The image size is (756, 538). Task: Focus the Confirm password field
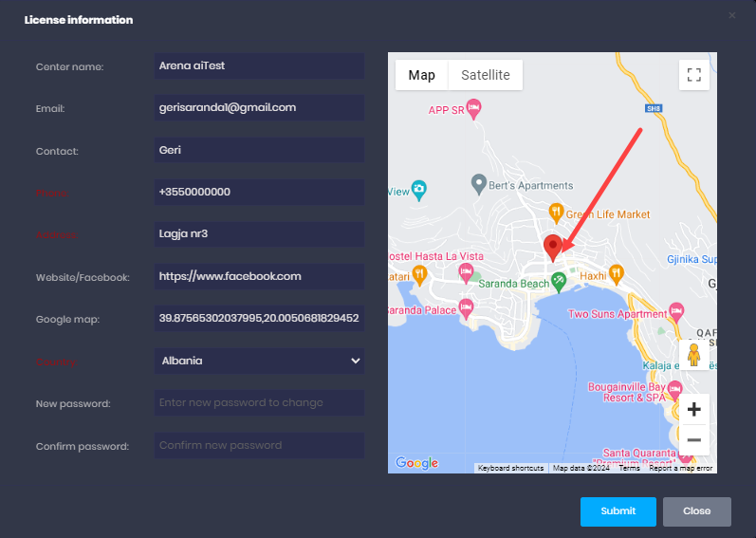pyautogui.click(x=259, y=445)
